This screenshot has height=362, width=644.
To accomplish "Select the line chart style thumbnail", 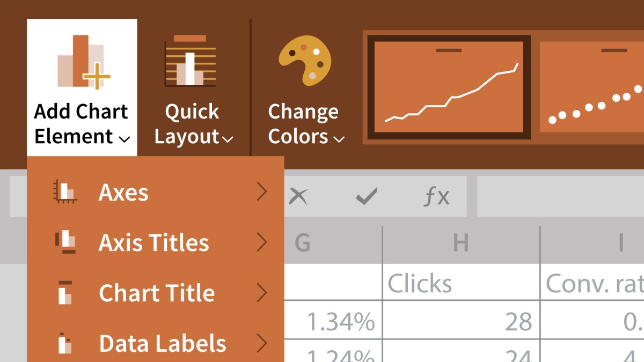I will (x=449, y=87).
